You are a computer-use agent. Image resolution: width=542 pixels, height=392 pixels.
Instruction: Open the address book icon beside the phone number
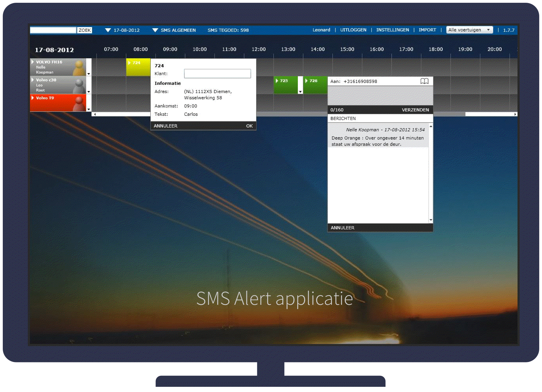[424, 81]
